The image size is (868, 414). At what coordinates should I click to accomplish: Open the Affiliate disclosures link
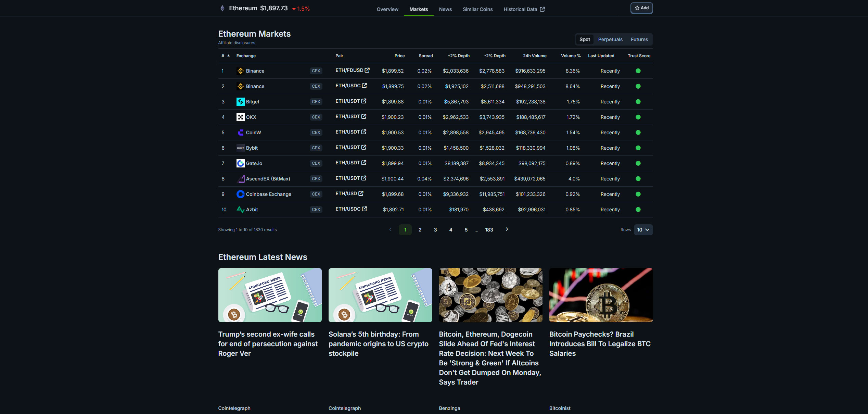(237, 43)
